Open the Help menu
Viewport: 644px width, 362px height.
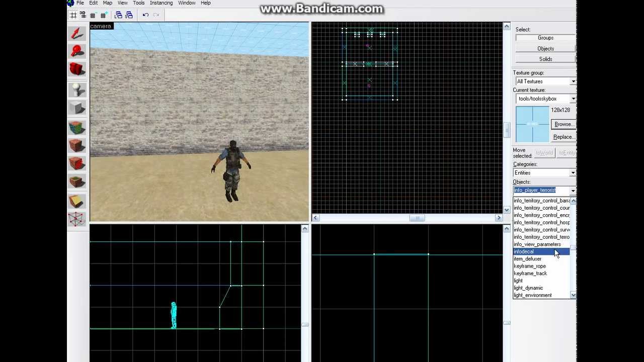pyautogui.click(x=206, y=3)
